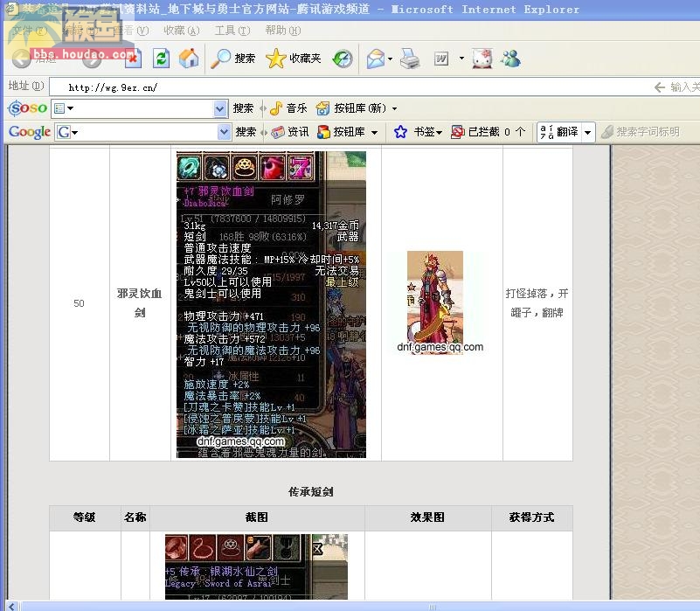The width and height of the screenshot is (700, 611).
Task: Open the Google G dropdown menu
Action: (67, 132)
